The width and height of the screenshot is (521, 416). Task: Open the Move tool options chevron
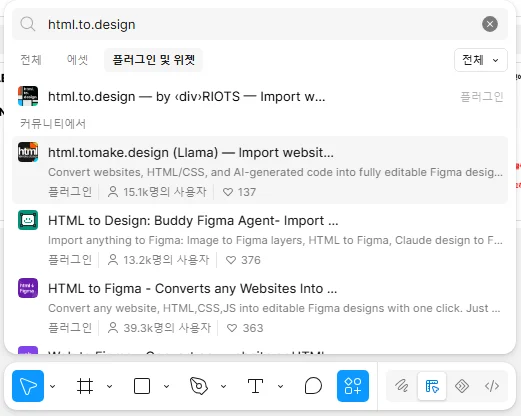53,386
